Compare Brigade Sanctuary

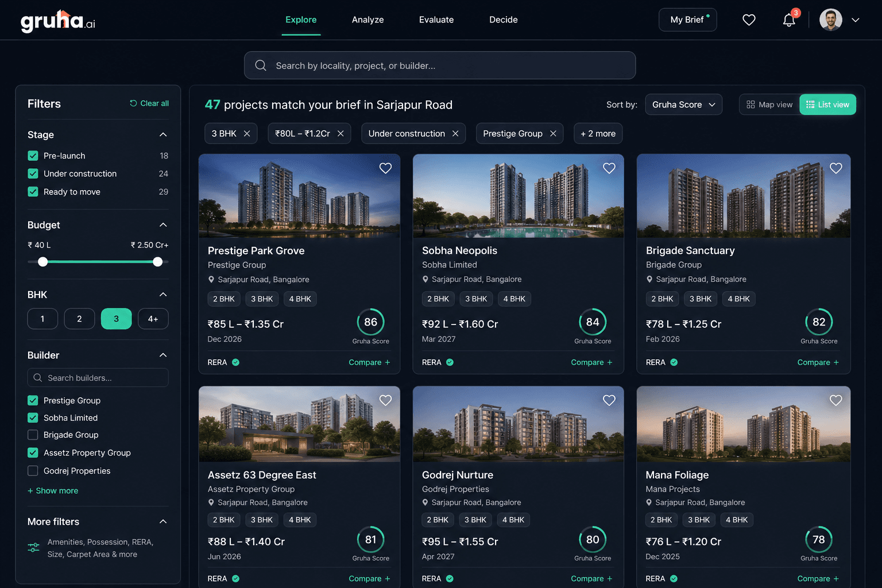click(818, 362)
